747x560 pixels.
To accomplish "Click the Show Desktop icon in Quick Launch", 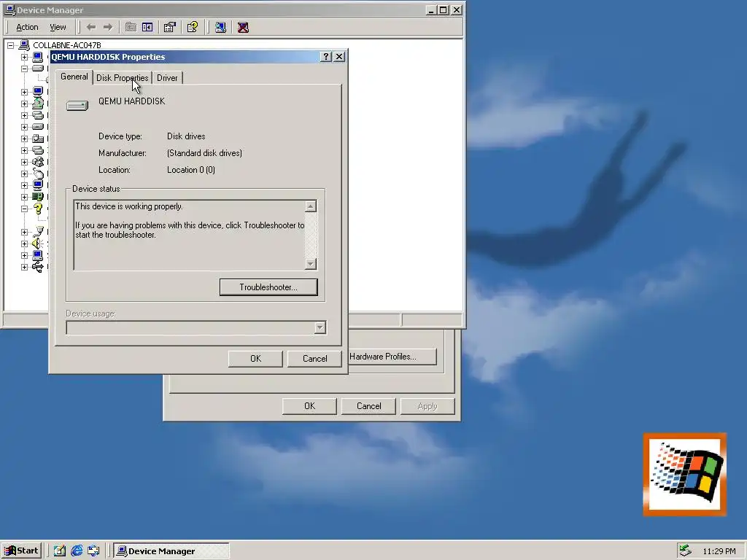I will pyautogui.click(x=59, y=551).
